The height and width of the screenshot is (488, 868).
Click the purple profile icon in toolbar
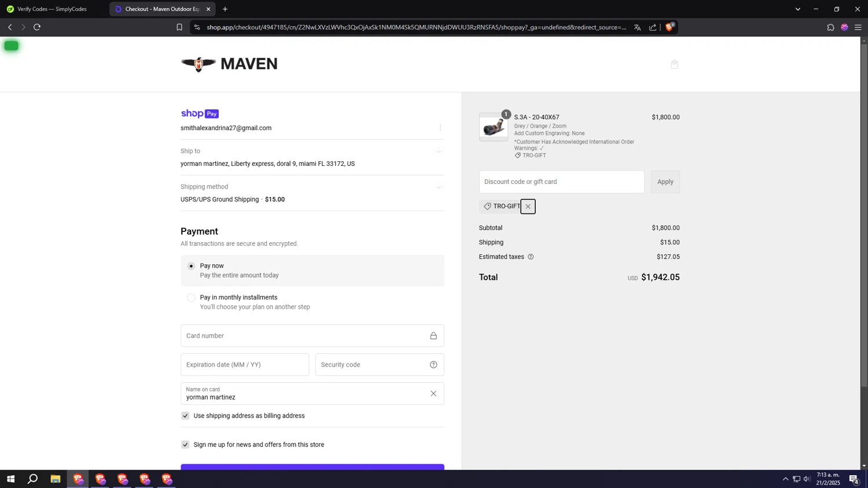click(844, 27)
